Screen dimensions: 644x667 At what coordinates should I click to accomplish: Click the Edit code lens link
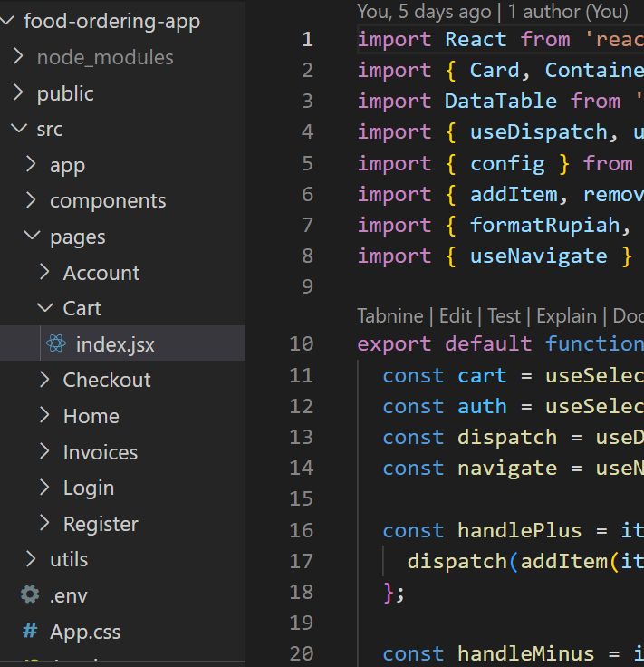(x=456, y=316)
